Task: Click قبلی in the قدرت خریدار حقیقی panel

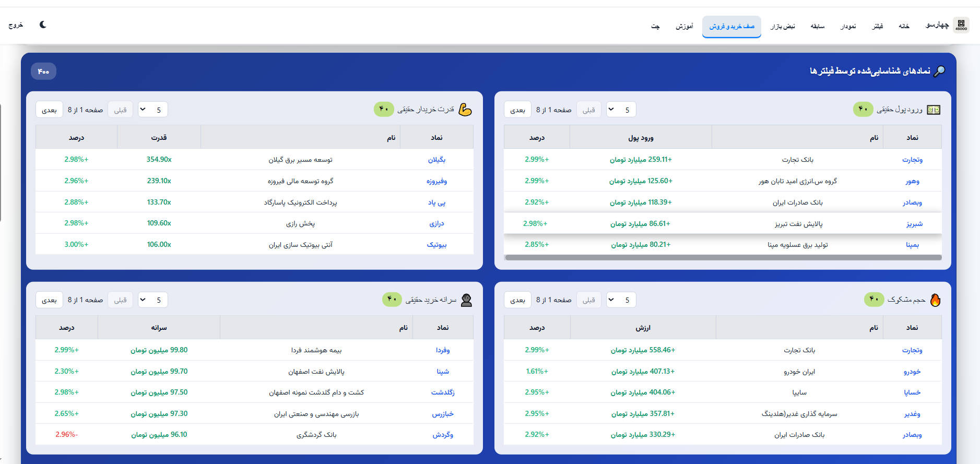Action: (121, 110)
